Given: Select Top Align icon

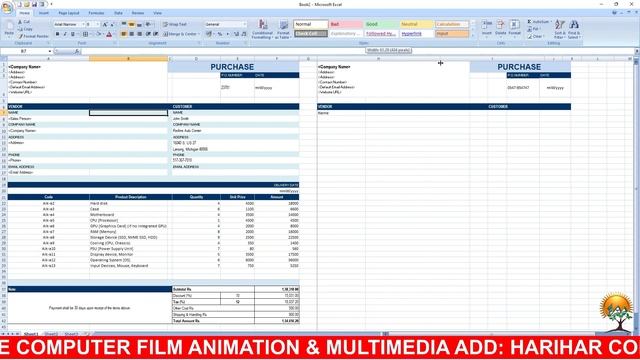Looking at the screenshot, I should coord(124,24).
